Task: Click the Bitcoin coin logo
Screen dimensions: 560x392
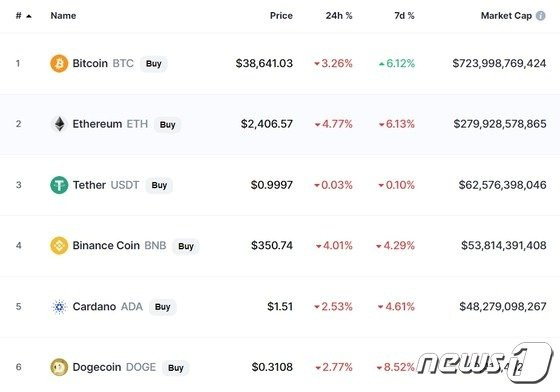Action: (59, 64)
